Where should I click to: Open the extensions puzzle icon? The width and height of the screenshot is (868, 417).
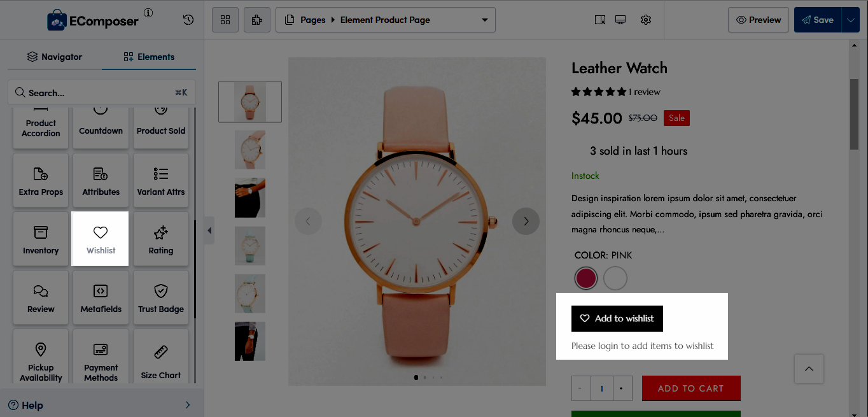[257, 20]
